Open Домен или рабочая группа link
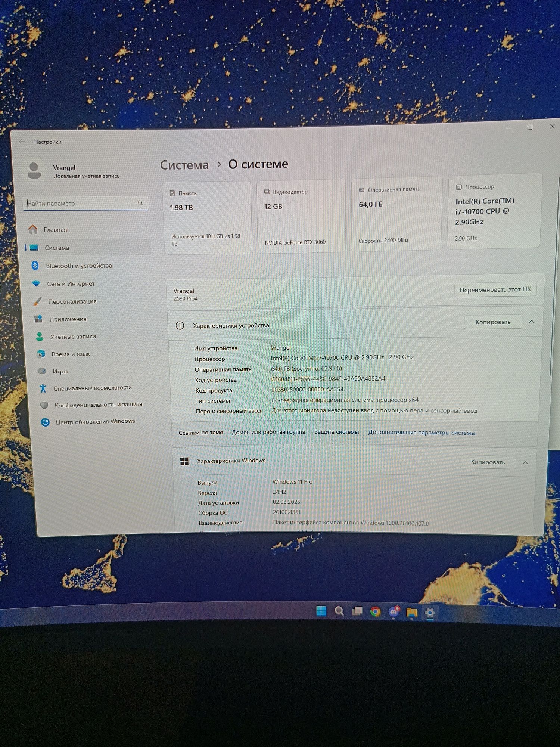This screenshot has height=747, width=560. click(x=268, y=432)
